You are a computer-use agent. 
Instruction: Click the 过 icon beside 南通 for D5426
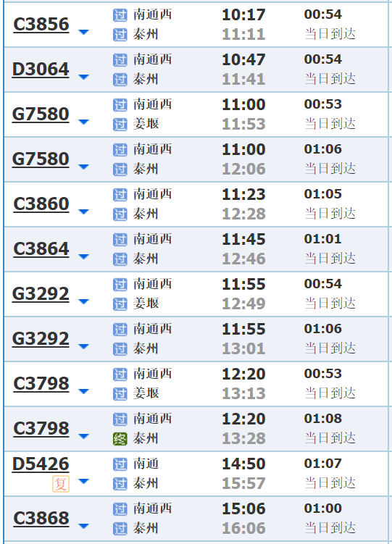tap(120, 464)
